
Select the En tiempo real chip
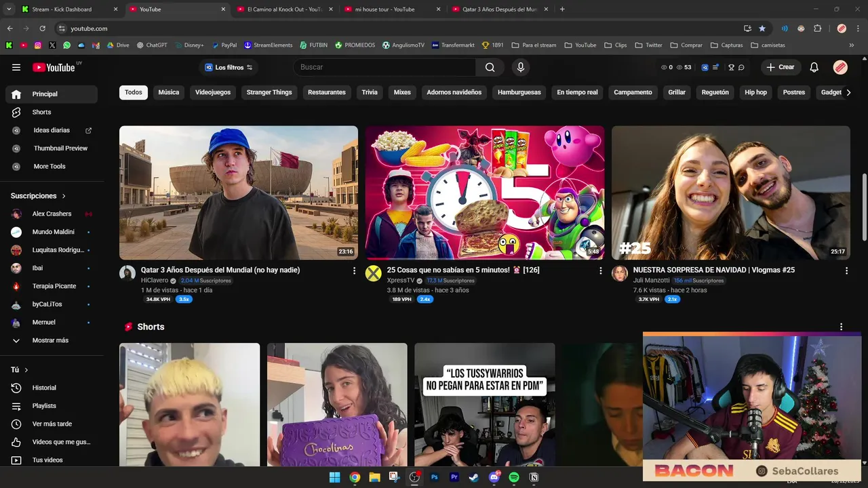578,92
